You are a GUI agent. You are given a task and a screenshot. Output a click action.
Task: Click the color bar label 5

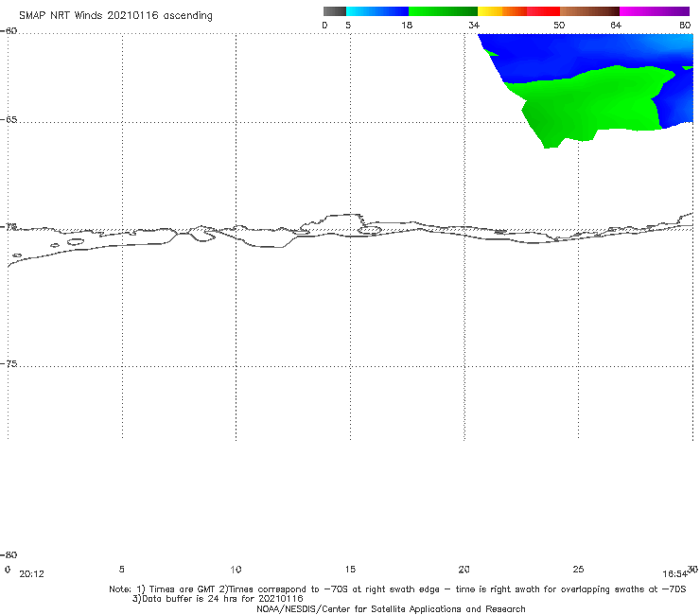(x=348, y=25)
